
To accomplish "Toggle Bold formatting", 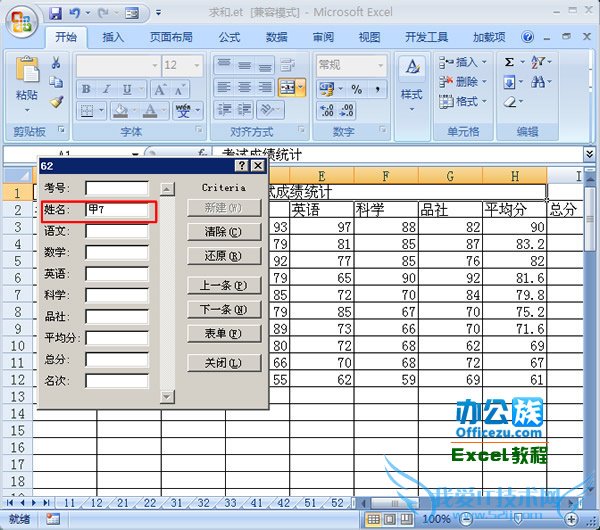I will point(86,89).
